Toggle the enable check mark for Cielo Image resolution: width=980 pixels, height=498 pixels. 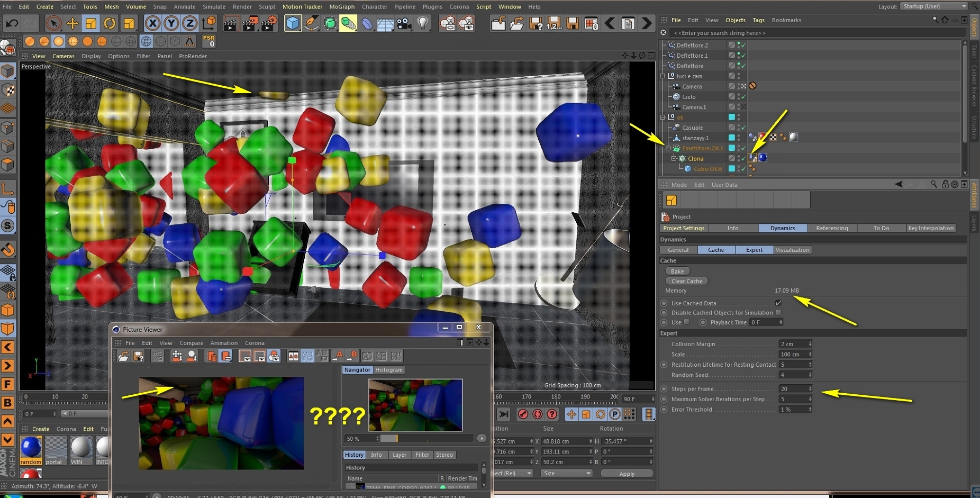743,97
